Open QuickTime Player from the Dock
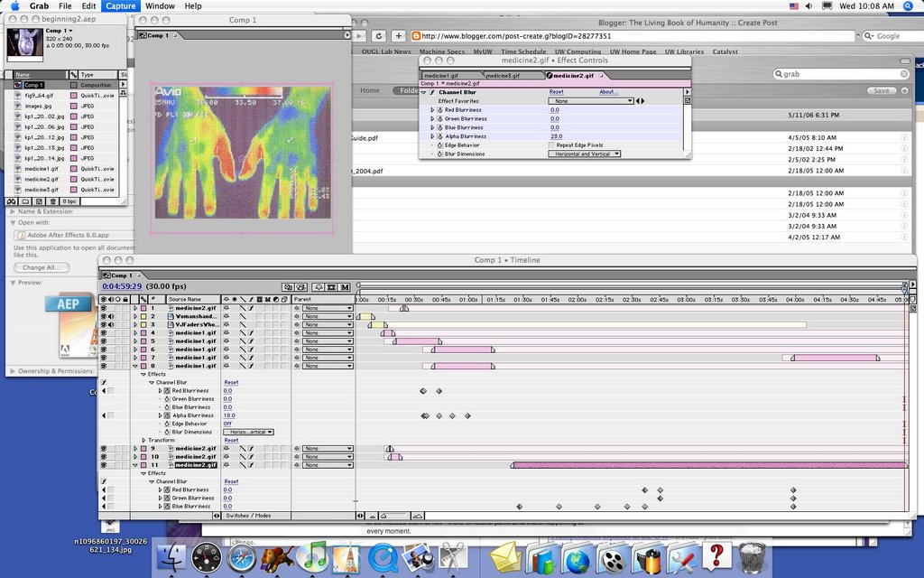Screen dimensions: 924x578 [x=383, y=558]
